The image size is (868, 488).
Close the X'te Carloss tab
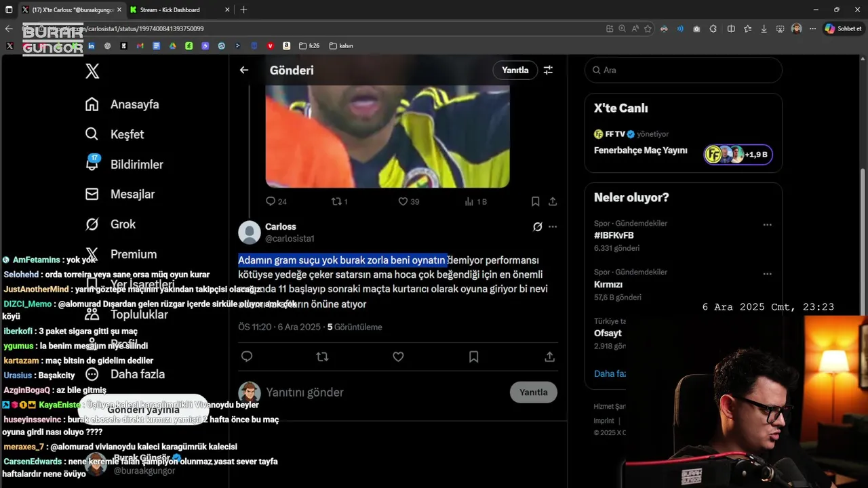[119, 9]
